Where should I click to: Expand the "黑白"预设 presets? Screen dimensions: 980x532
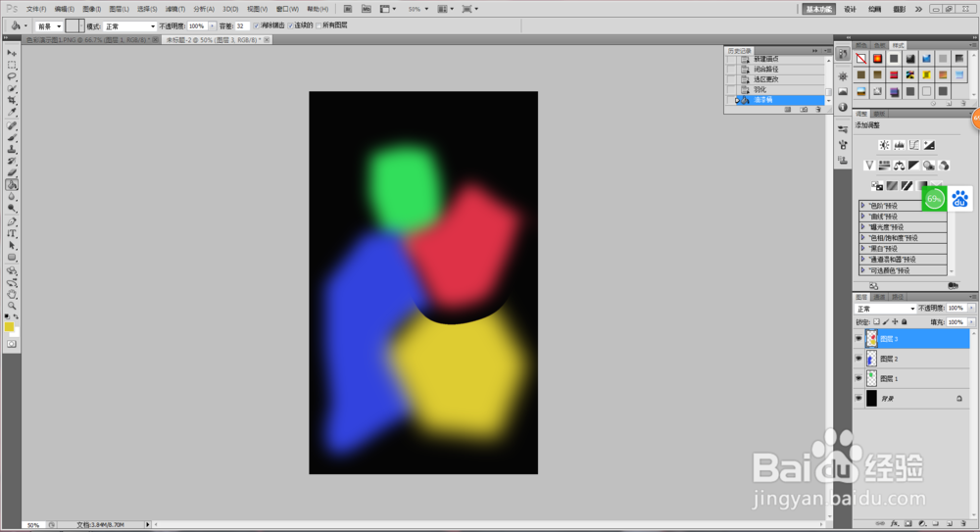(x=863, y=249)
